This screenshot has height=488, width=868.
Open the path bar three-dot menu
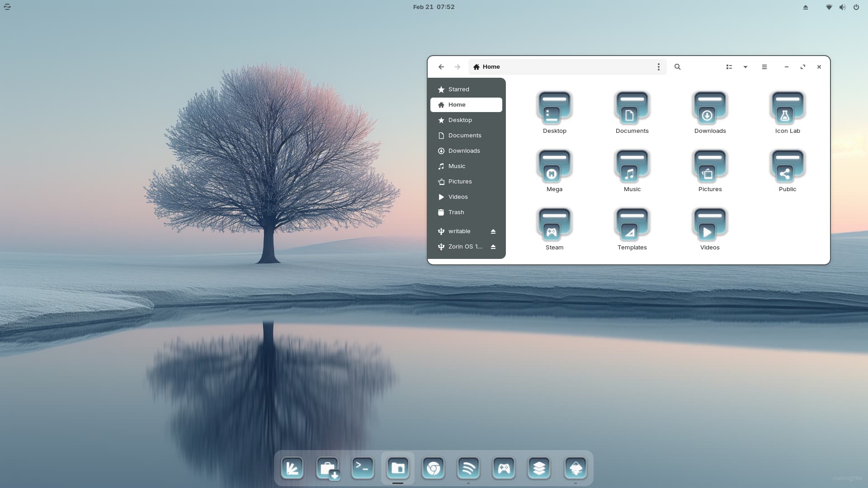pos(659,67)
